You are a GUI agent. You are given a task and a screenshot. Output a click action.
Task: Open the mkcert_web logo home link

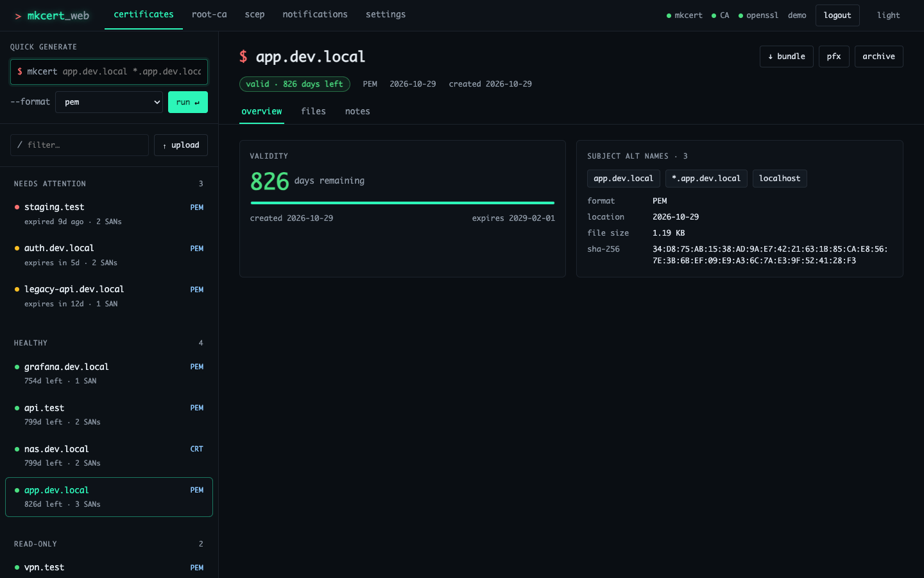point(52,15)
